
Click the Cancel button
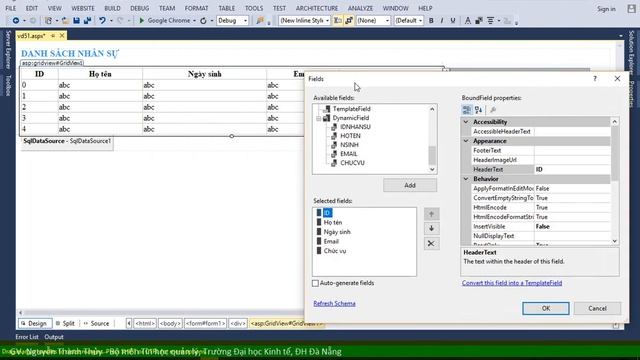tap(597, 309)
